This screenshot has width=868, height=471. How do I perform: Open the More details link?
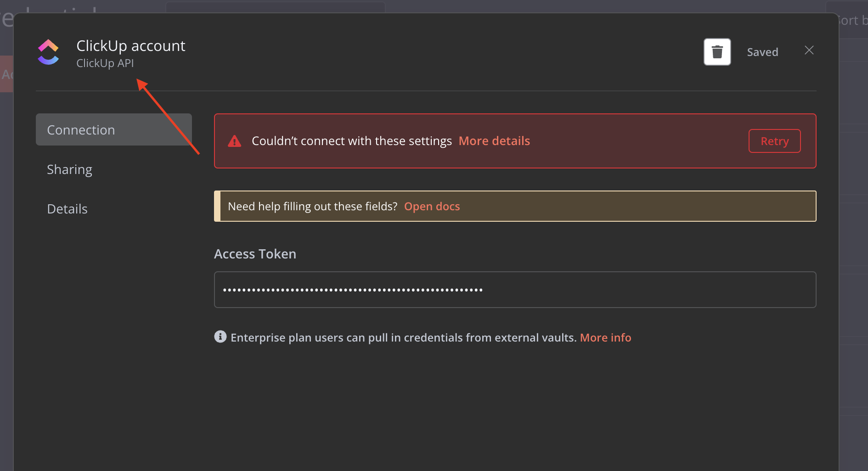coord(494,141)
